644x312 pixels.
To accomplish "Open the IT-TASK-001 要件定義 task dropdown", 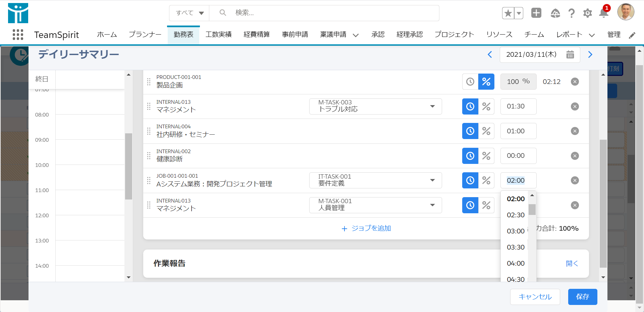I will tap(375, 180).
